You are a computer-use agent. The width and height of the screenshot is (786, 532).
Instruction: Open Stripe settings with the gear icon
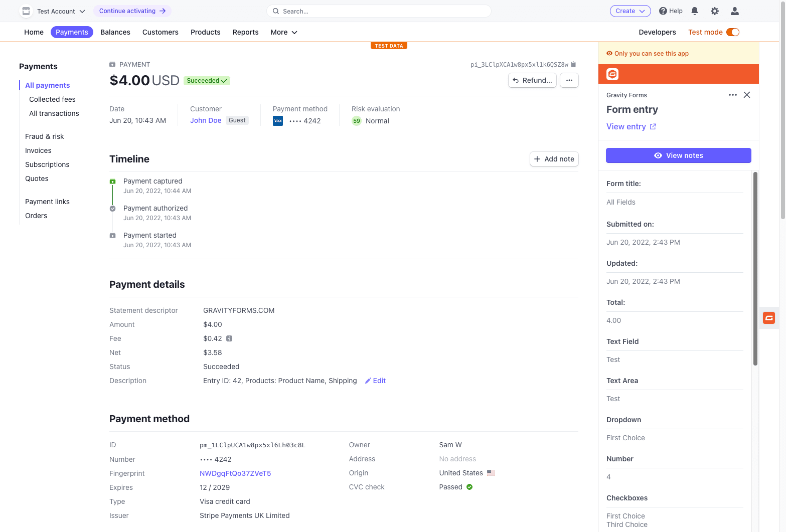[x=714, y=11]
